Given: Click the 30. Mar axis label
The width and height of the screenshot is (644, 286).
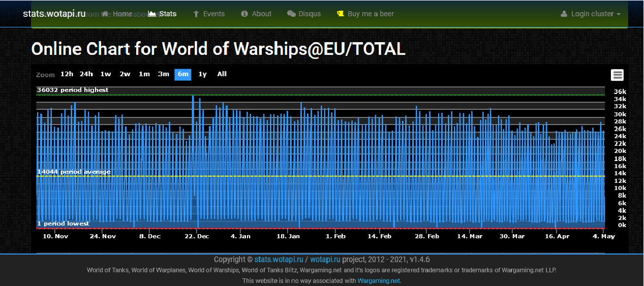Looking at the screenshot, I should click(x=512, y=236).
